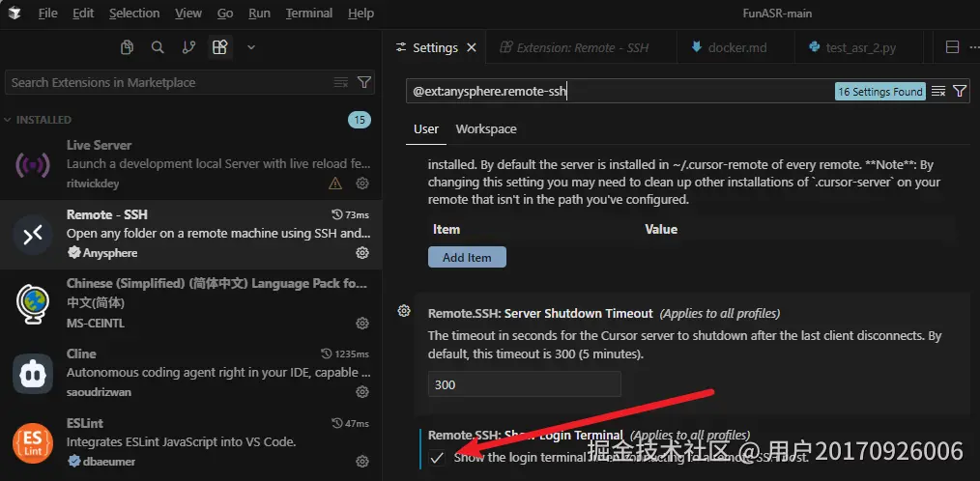980x481 pixels.
Task: Toggle the Show Login Terminal checkbox
Action: point(437,458)
